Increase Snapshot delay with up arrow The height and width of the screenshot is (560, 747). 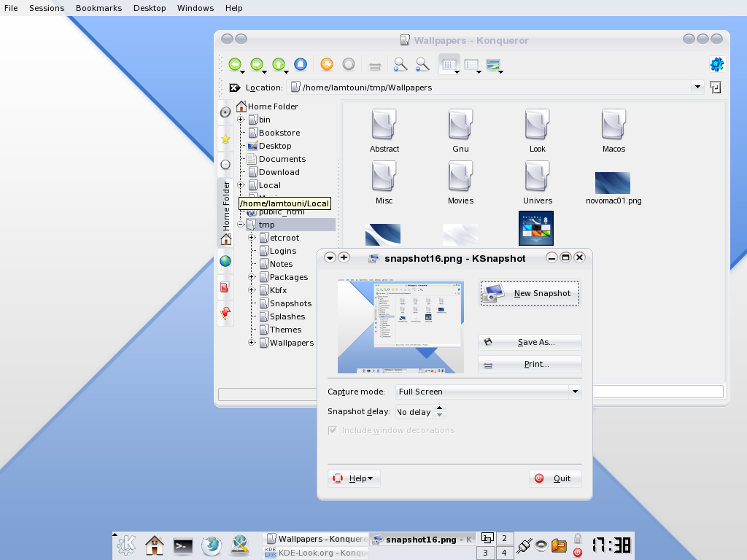point(440,408)
